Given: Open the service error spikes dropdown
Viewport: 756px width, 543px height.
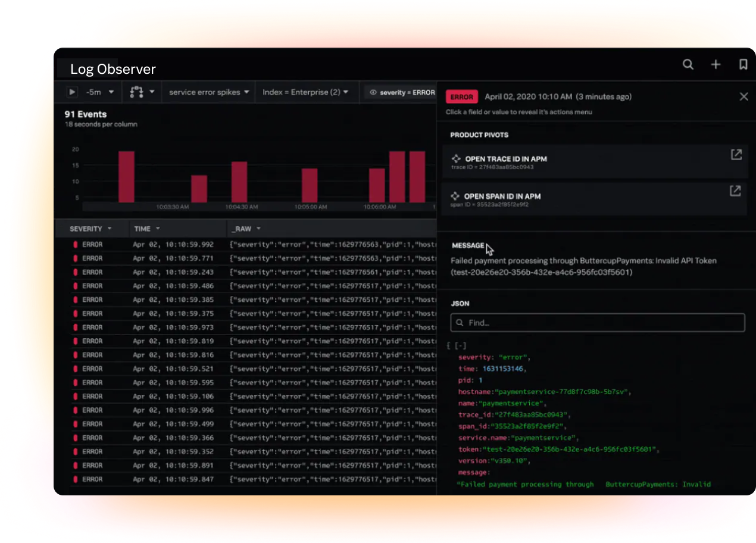Looking at the screenshot, I should pyautogui.click(x=209, y=92).
